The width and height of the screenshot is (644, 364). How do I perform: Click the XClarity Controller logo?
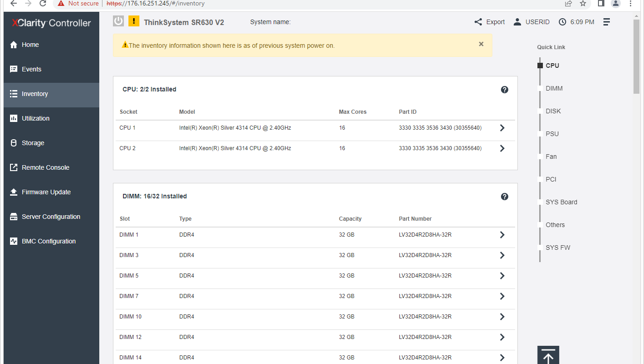(x=51, y=23)
